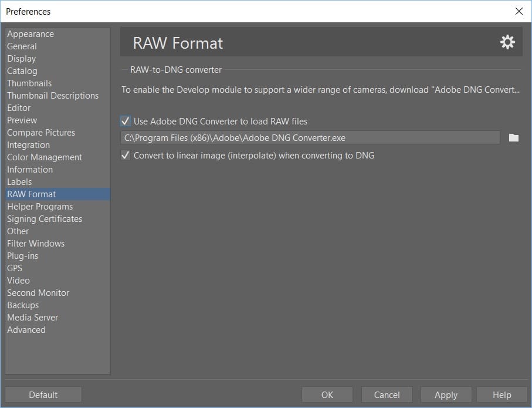Image resolution: width=532 pixels, height=408 pixels.
Task: Click the Cancel button
Action: pyautogui.click(x=387, y=394)
